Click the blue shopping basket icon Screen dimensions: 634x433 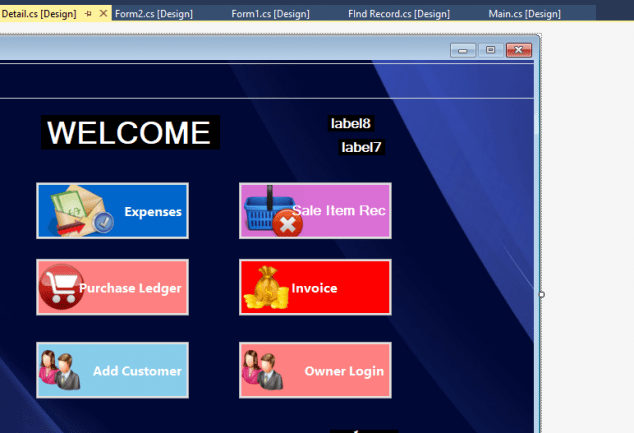tap(273, 211)
